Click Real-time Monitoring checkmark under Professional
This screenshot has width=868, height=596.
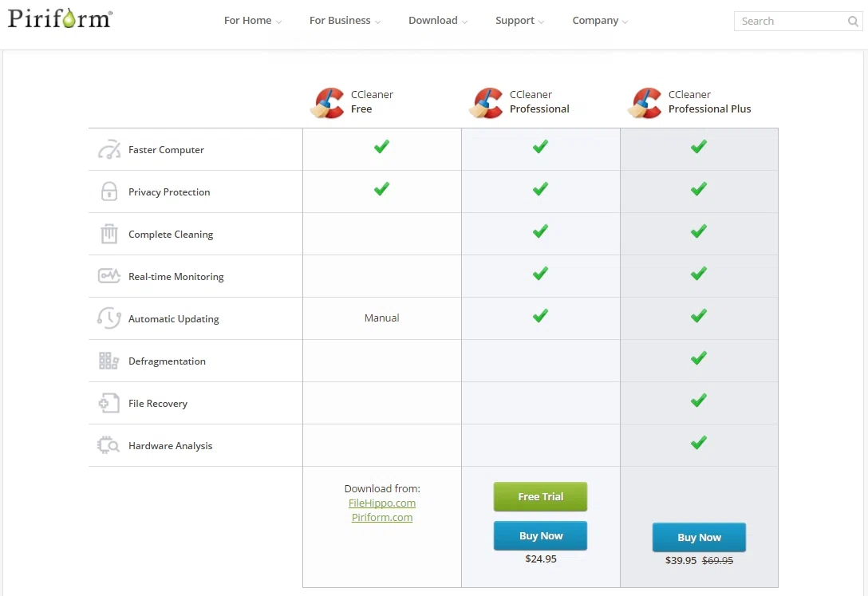pos(540,274)
